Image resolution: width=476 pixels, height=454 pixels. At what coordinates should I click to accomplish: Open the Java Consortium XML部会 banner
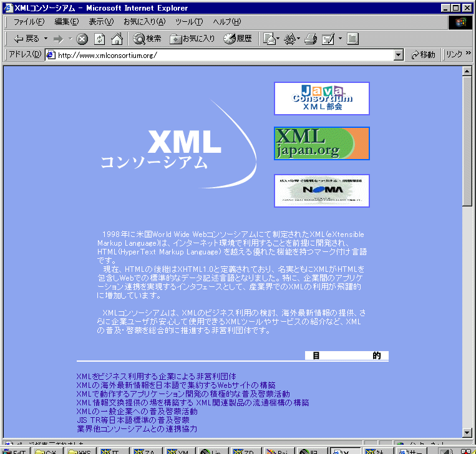coord(322,99)
